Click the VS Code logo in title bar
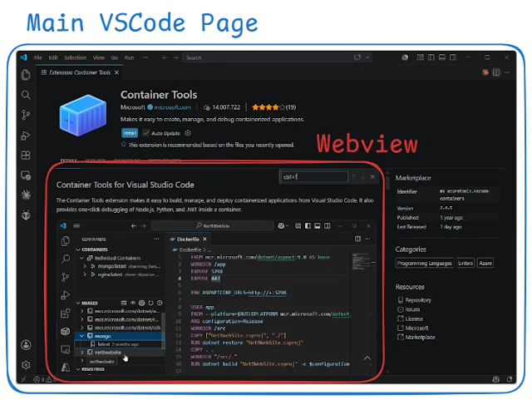Image resolution: width=532 pixels, height=400 pixels. (24, 57)
